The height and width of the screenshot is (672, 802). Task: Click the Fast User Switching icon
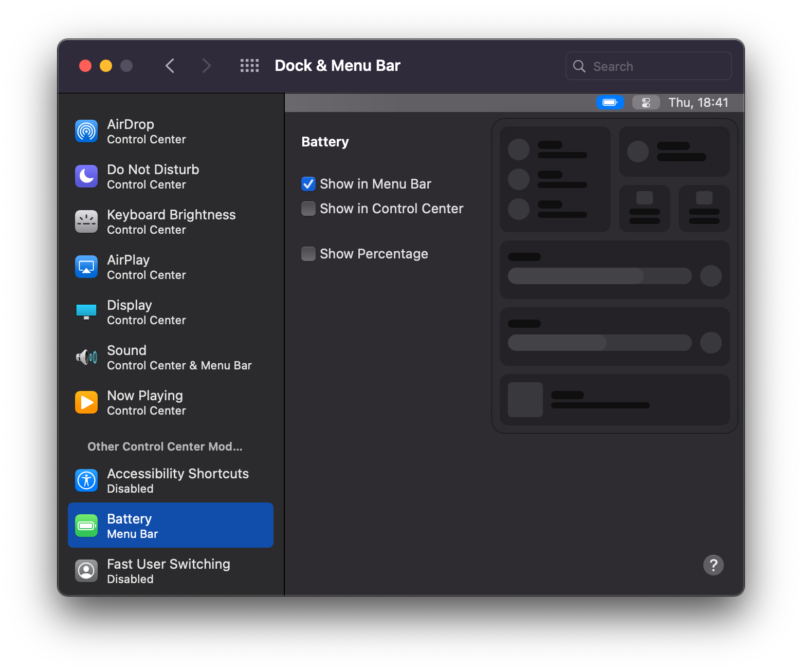pos(86,570)
